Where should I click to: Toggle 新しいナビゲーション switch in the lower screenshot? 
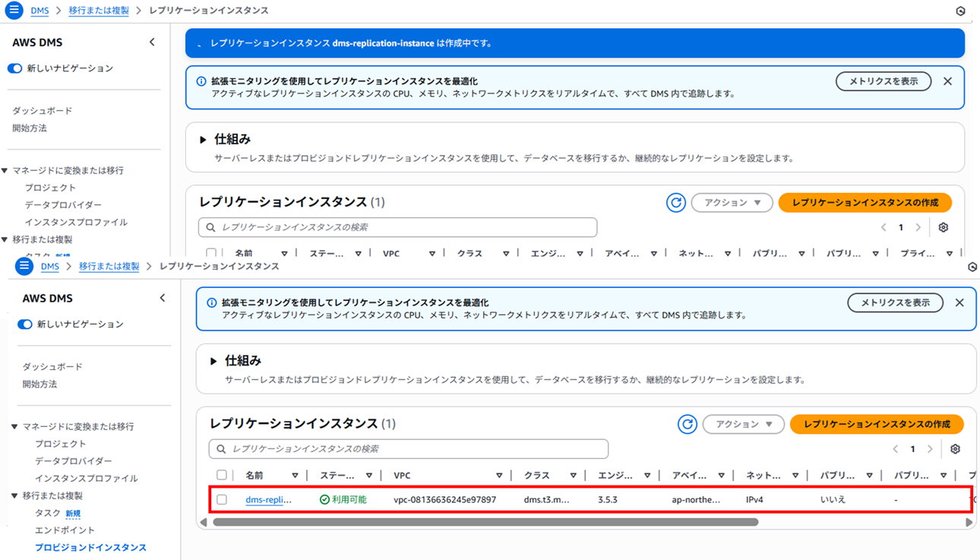[25, 324]
